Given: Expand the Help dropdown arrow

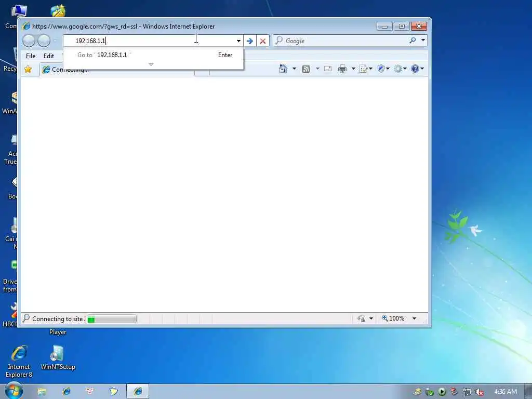Looking at the screenshot, I should 422,69.
